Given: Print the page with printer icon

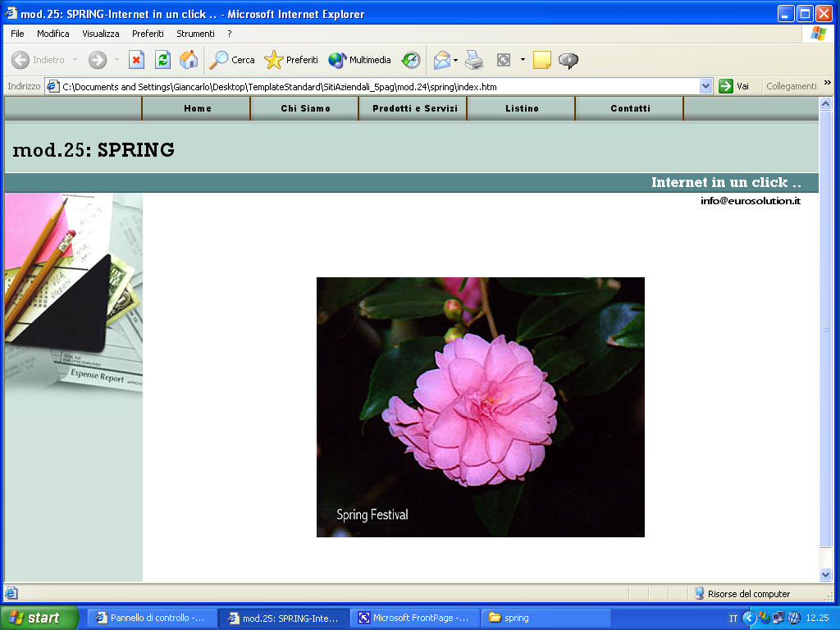Looking at the screenshot, I should [474, 60].
